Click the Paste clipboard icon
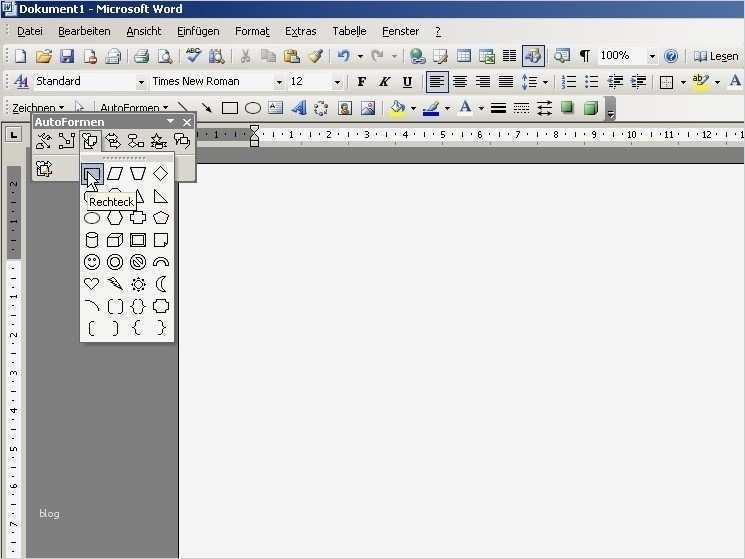The height and width of the screenshot is (559, 745). click(291, 56)
